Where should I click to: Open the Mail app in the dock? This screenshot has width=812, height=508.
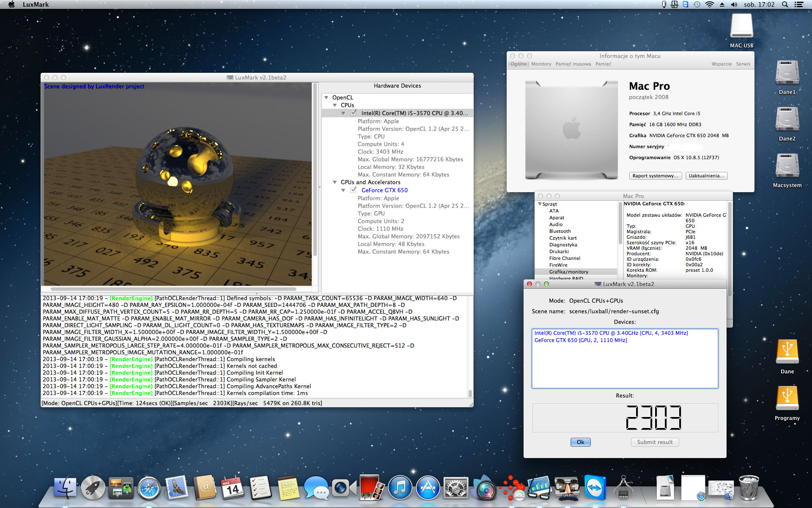[177, 488]
